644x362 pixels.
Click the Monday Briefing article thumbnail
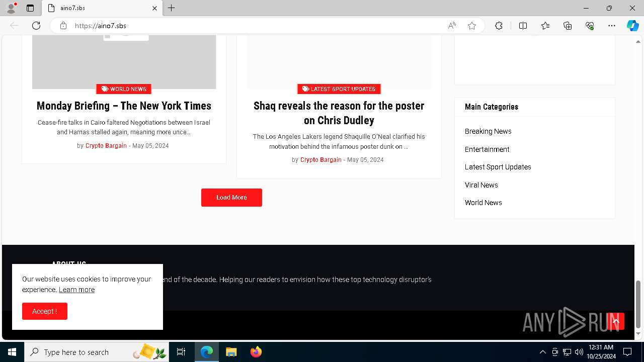coord(124,62)
